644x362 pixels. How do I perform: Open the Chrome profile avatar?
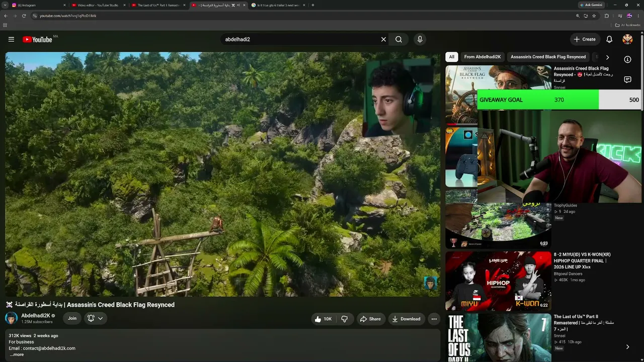point(629,16)
